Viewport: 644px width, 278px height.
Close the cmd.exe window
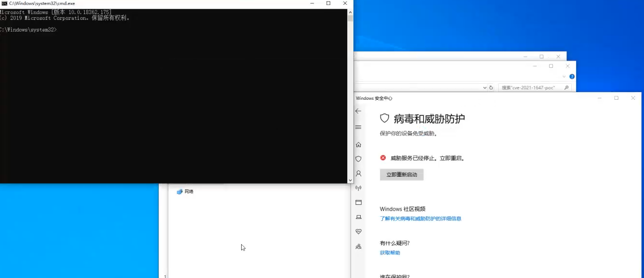pyautogui.click(x=345, y=3)
